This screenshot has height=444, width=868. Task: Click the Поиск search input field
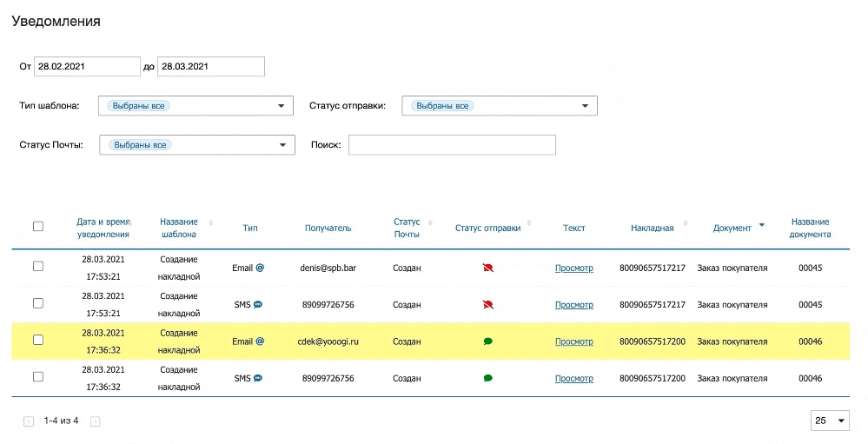[451, 145]
